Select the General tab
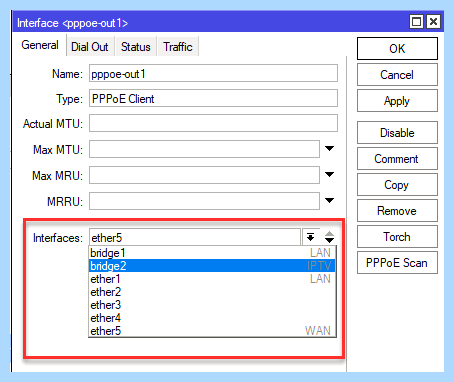 (40, 45)
